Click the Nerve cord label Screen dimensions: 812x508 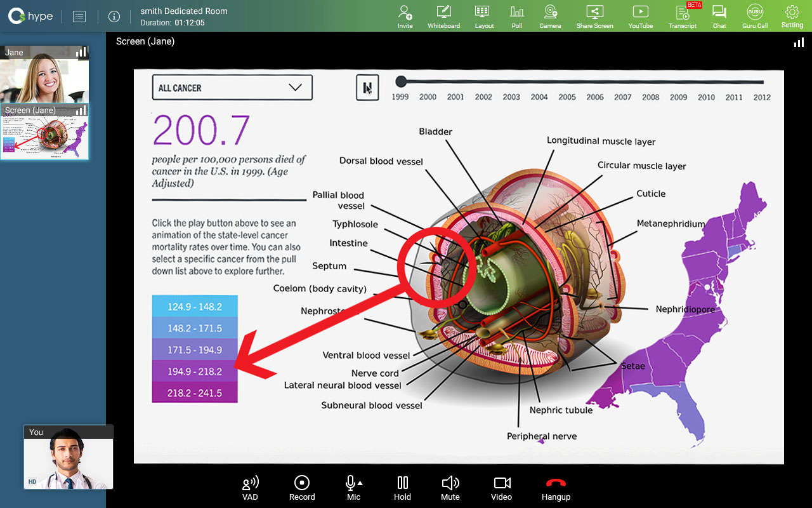click(375, 373)
